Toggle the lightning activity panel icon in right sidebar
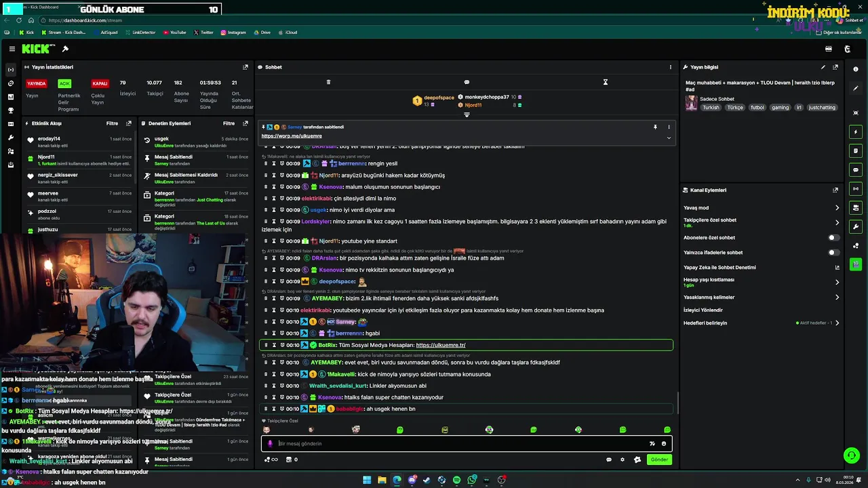Image resolution: width=868 pixels, height=488 pixels. point(856,131)
